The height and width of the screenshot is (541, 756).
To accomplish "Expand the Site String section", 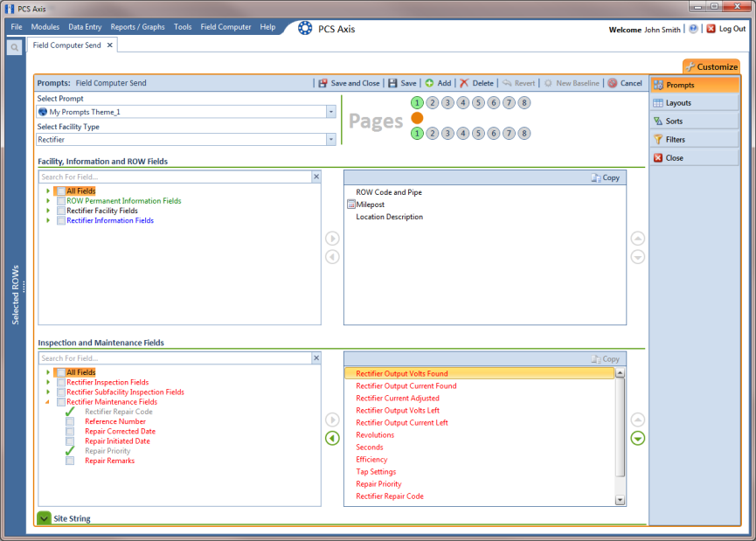I will click(44, 518).
